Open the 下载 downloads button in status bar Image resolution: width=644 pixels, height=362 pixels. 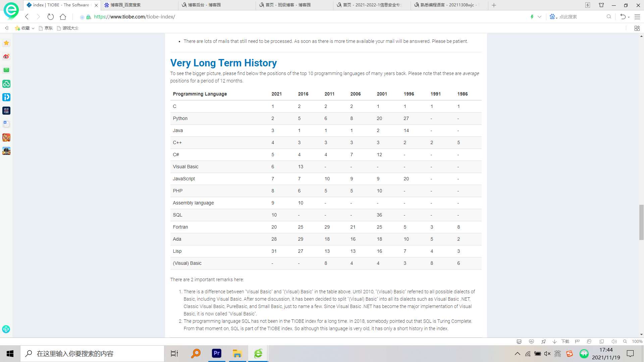click(565, 342)
